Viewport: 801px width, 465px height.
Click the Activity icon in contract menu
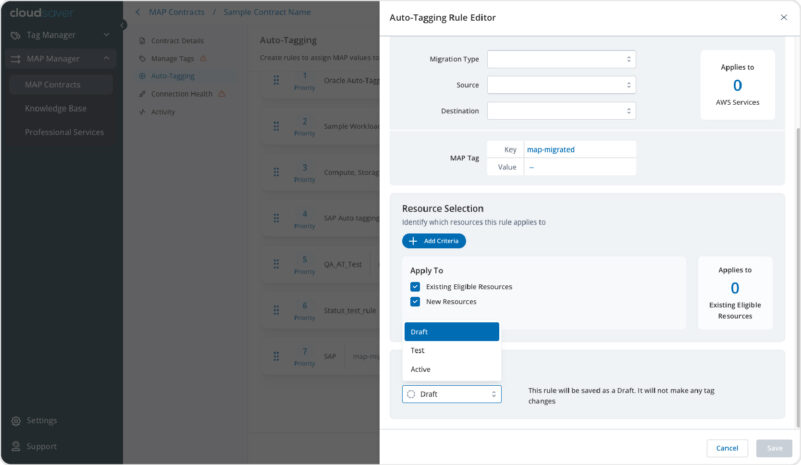[142, 112]
